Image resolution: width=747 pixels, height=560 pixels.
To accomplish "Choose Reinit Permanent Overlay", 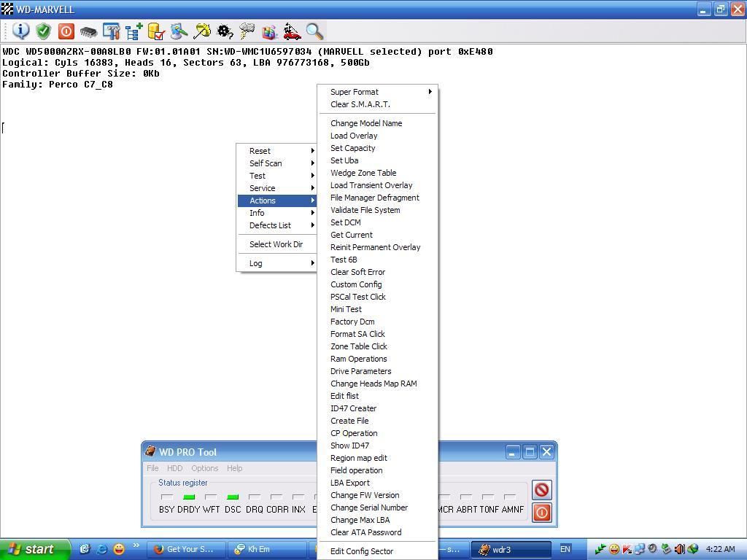I will point(378,247).
